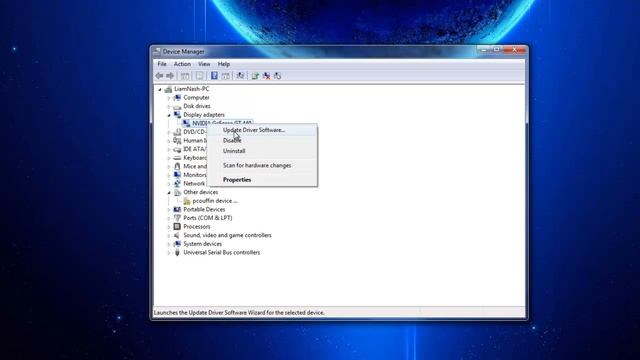Click the Display adapters category icon

click(x=177, y=115)
